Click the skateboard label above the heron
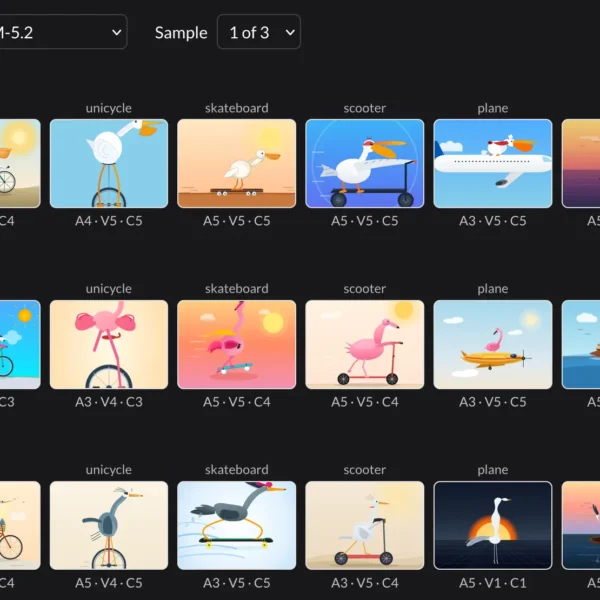This screenshot has height=600, width=600. [x=236, y=470]
